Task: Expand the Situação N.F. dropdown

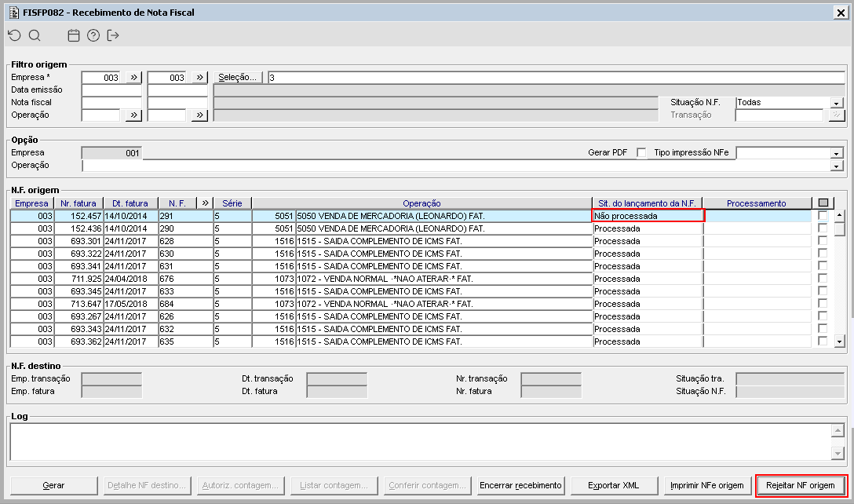Action: 837,102
